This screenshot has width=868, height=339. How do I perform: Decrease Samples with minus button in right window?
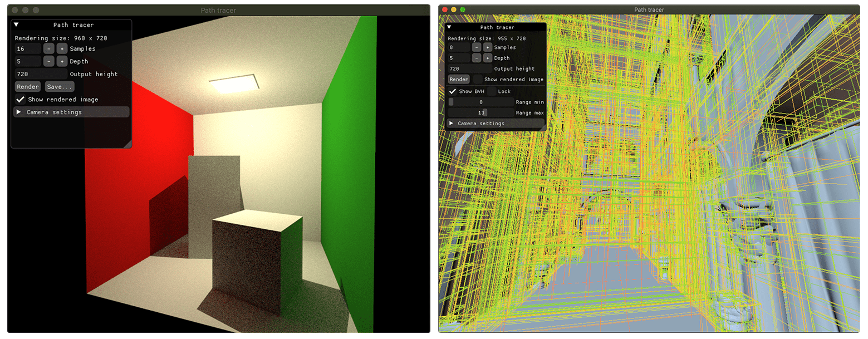point(477,47)
